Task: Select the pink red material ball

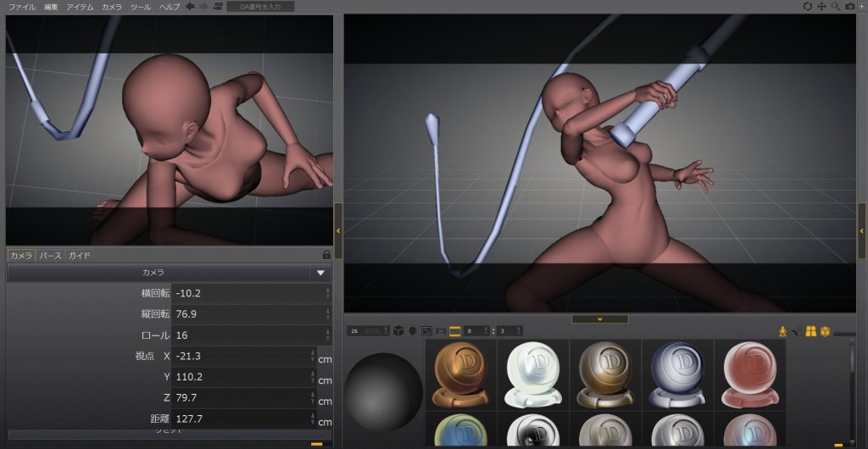Action: point(751,374)
